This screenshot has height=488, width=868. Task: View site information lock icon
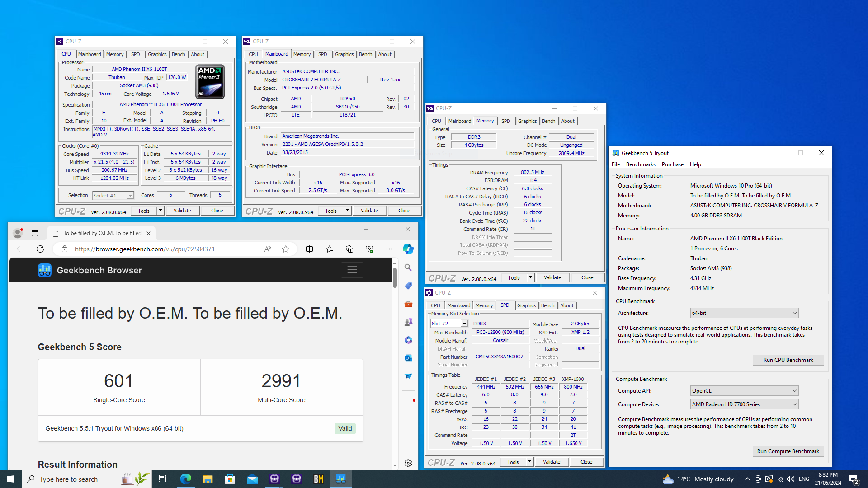65,249
